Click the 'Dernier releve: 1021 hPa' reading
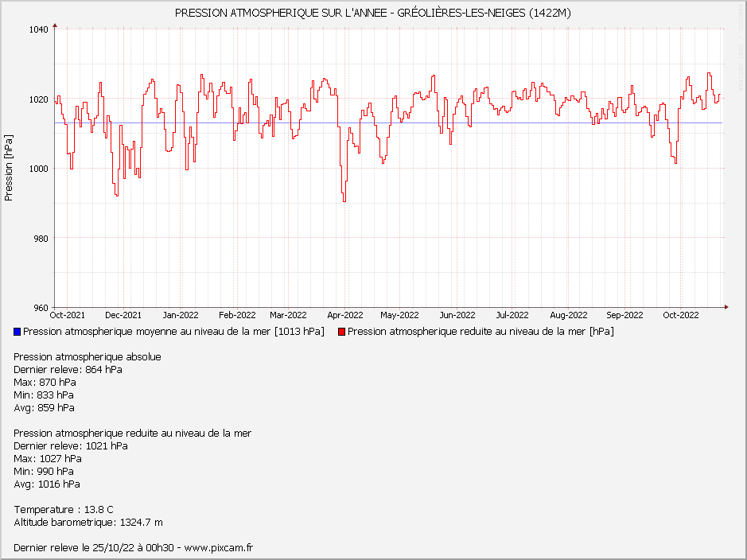Viewport: 747px width, 560px height. (x=71, y=445)
